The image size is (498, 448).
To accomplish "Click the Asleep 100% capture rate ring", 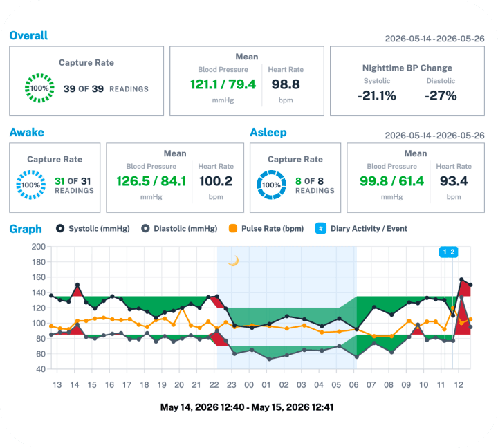I will (271, 185).
